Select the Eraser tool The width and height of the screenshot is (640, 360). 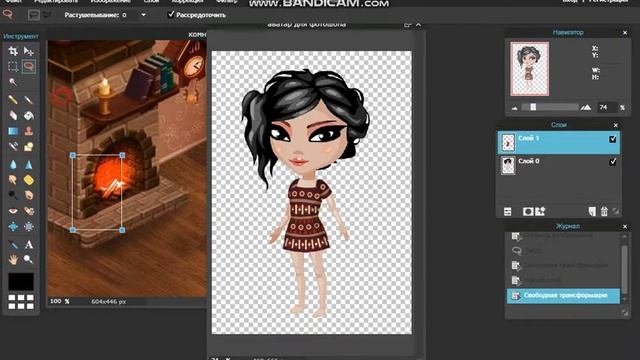(x=13, y=116)
